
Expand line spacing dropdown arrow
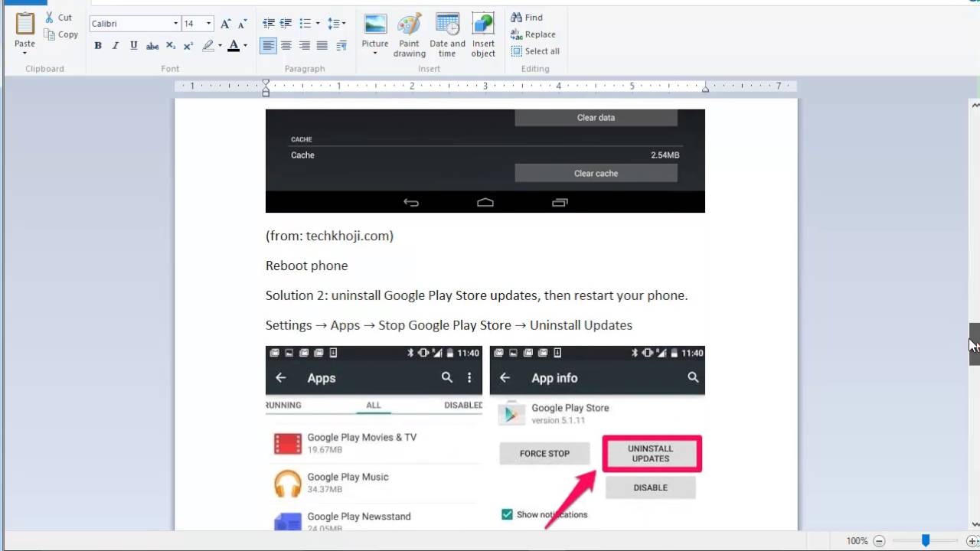(x=344, y=24)
